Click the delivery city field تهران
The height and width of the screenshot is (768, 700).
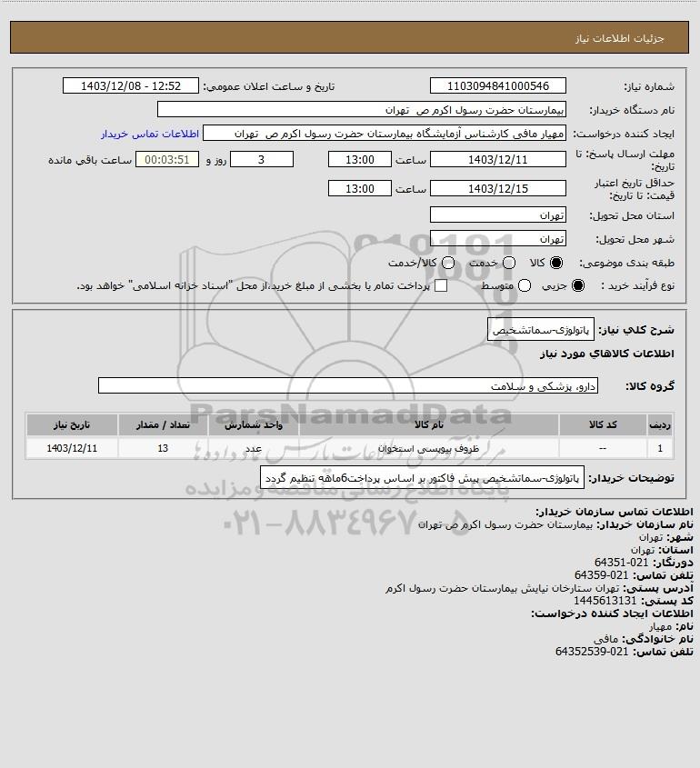click(497, 238)
